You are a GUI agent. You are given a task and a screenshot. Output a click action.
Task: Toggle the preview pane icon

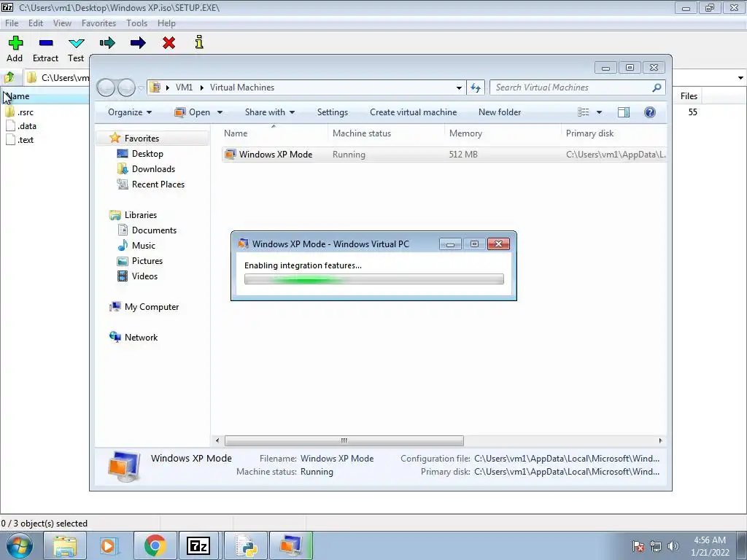pyautogui.click(x=623, y=112)
